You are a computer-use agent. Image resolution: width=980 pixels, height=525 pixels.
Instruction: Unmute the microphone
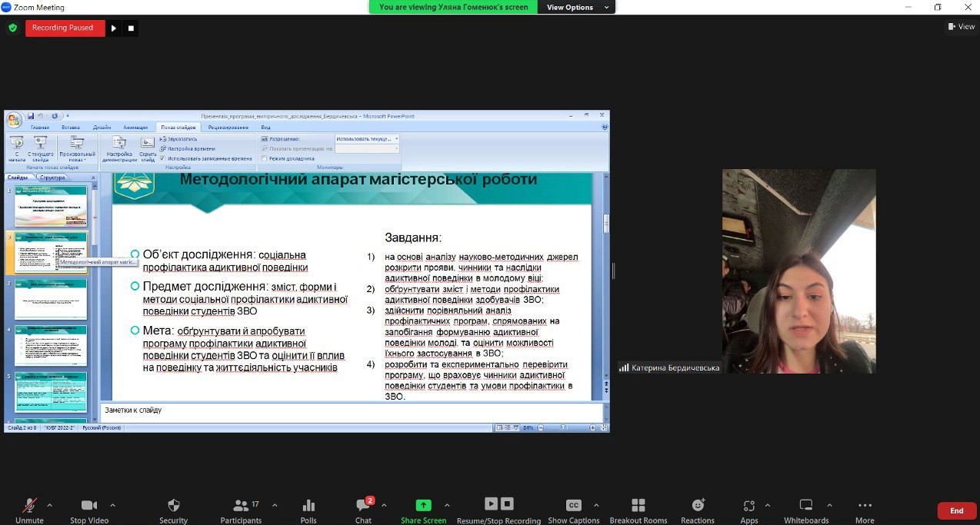point(29,505)
